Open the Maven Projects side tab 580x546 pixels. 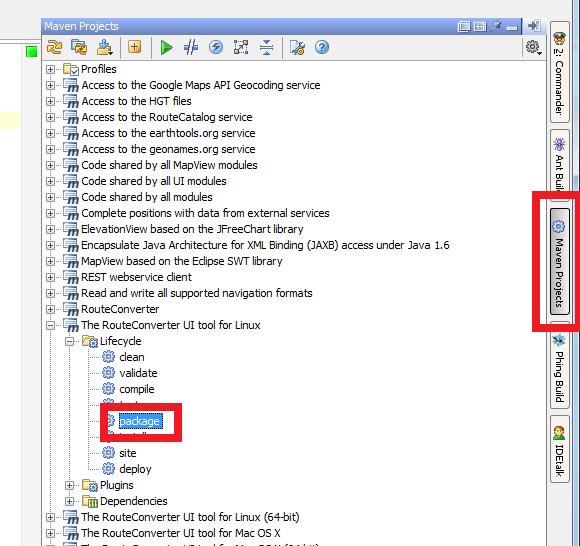point(559,262)
